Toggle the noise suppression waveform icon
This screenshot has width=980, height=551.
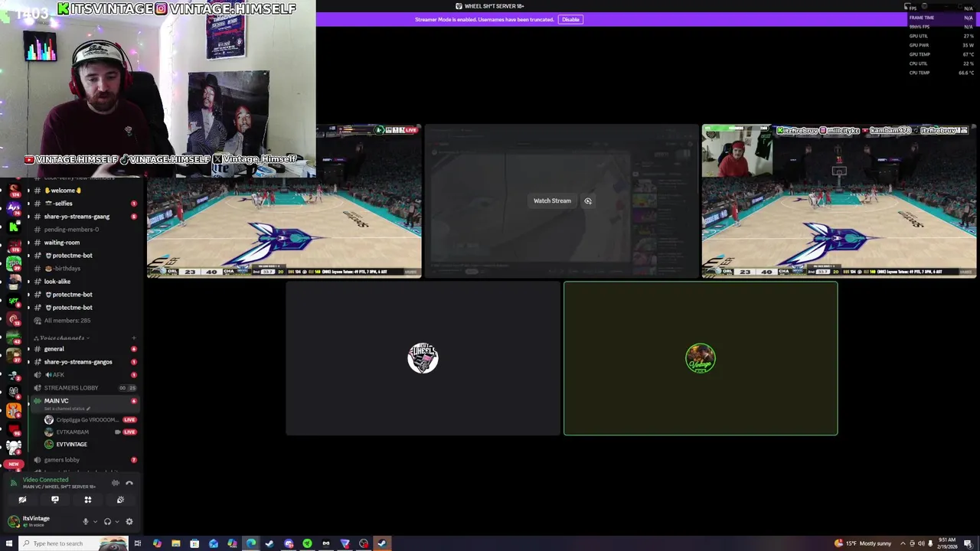coord(115,483)
